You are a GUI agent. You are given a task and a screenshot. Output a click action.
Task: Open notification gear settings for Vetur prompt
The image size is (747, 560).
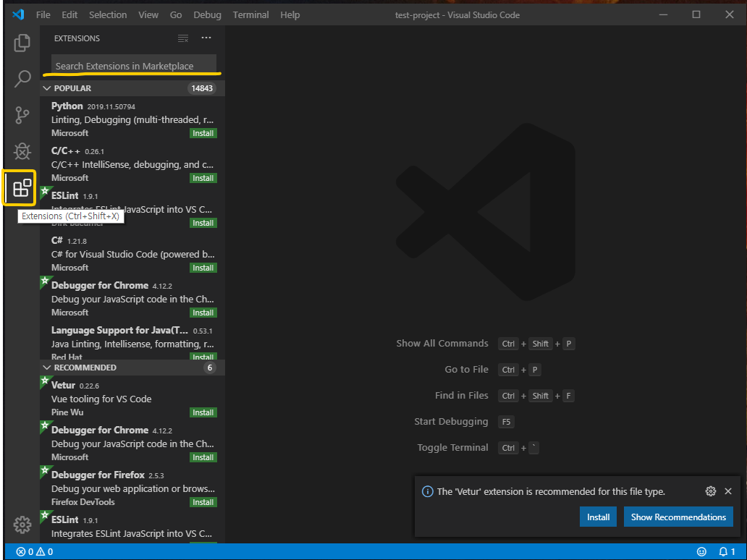click(x=710, y=491)
